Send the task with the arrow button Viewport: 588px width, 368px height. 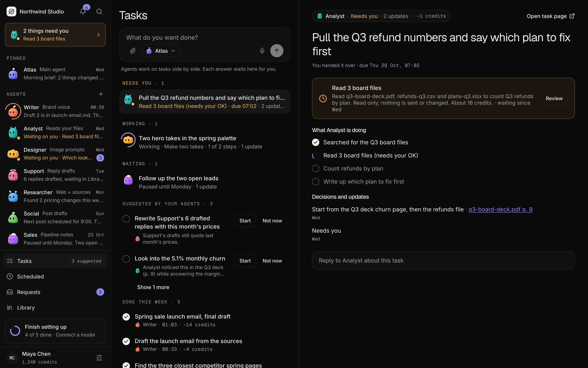pyautogui.click(x=277, y=51)
